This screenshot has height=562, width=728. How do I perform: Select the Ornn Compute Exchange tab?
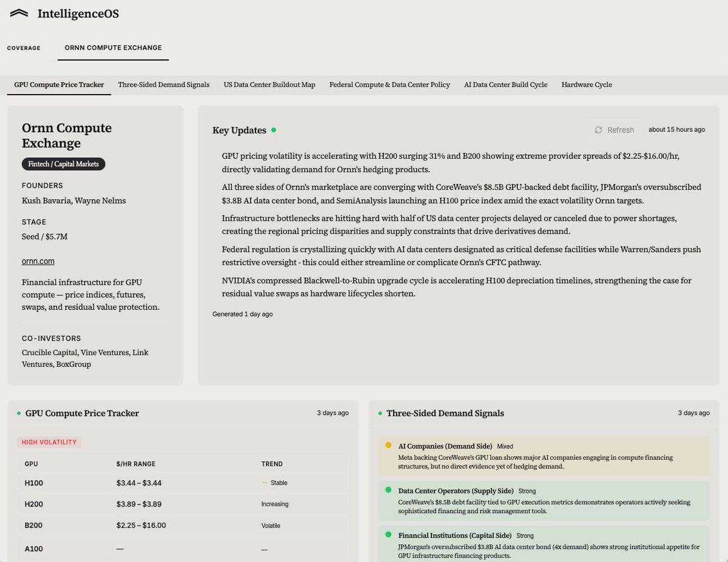113,48
